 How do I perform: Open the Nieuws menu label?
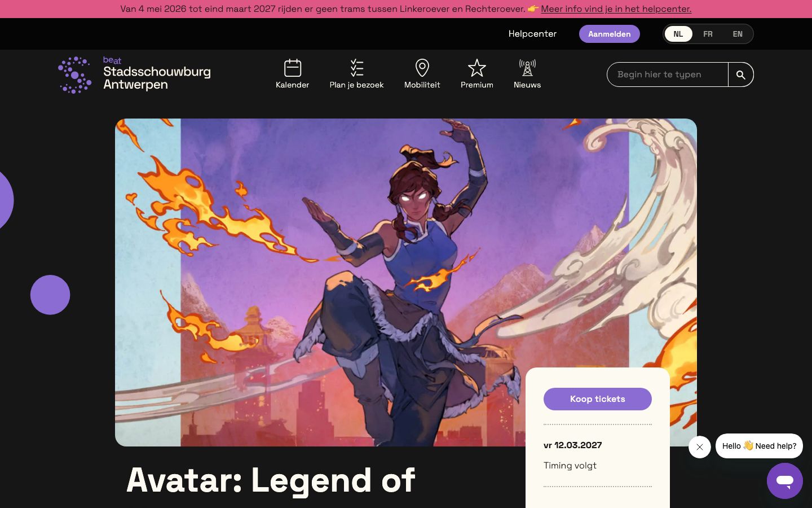pyautogui.click(x=527, y=85)
